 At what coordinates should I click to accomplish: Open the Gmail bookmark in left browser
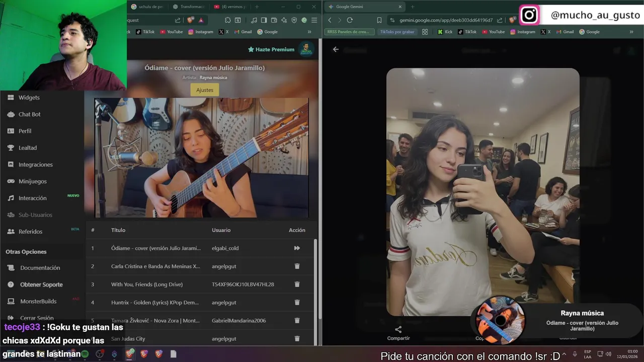243,32
